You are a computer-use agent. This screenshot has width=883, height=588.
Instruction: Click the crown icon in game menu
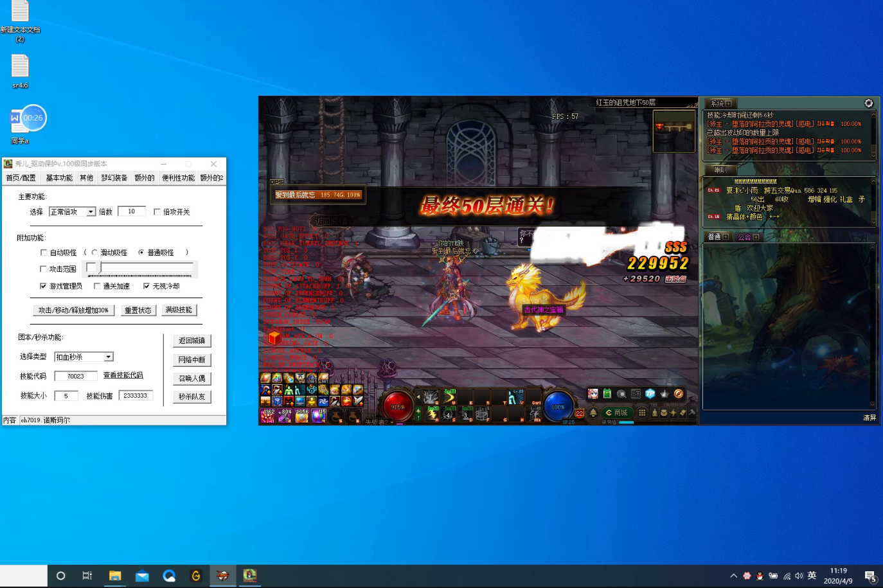tap(664, 394)
